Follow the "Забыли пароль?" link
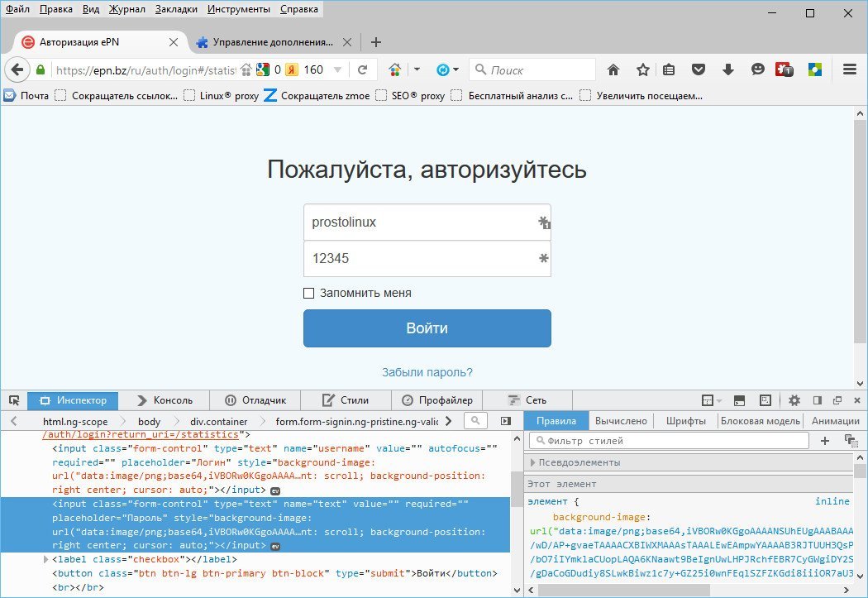Screen dimensions: 868x598 [427, 373]
